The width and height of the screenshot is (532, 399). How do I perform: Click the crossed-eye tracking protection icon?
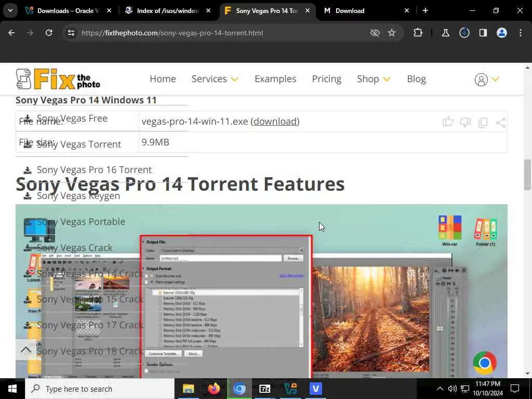pos(375,33)
